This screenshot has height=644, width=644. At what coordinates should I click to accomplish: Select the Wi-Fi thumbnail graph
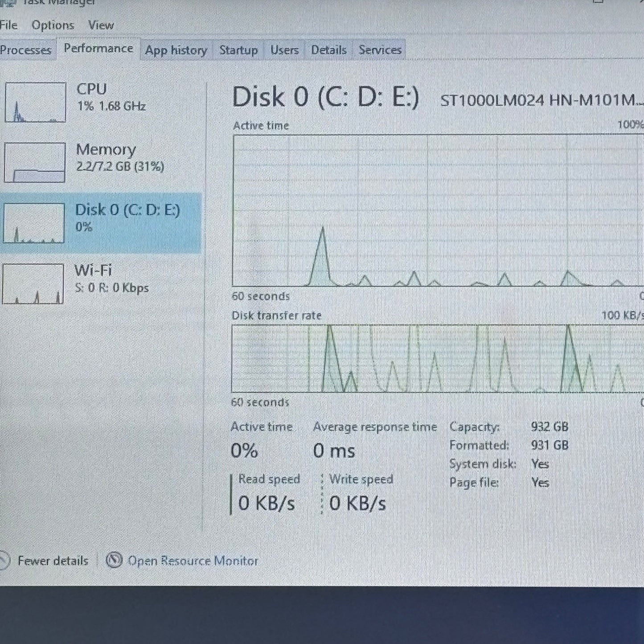pos(33,283)
